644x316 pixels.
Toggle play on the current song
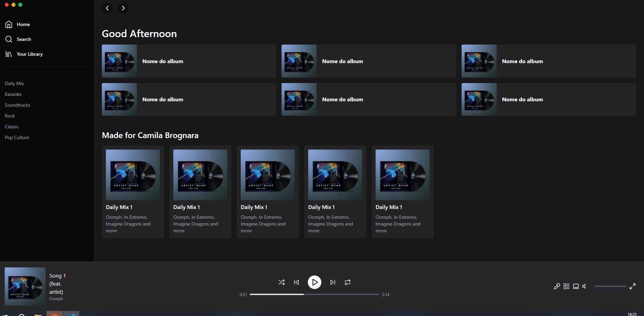(x=315, y=282)
